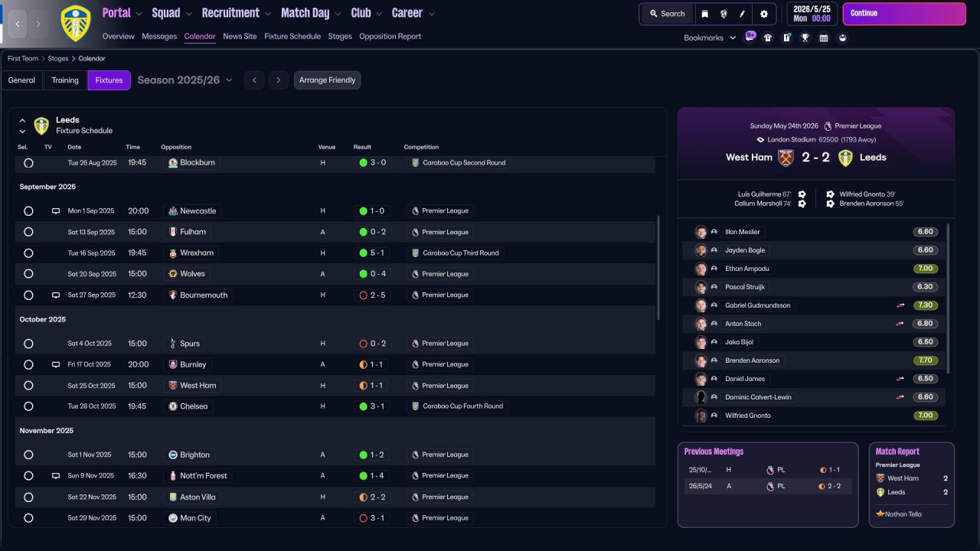The image size is (980, 551).
Task: Switch to the Overview tab
Action: tap(118, 36)
